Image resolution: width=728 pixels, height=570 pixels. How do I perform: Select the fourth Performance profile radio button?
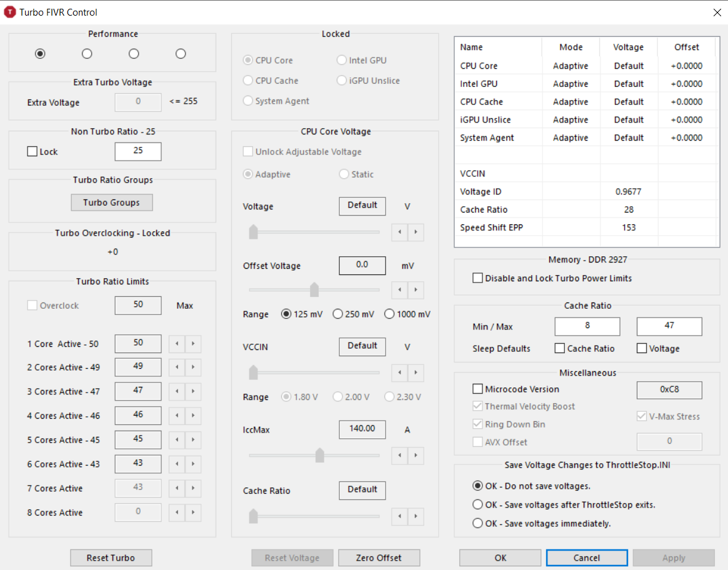(181, 54)
